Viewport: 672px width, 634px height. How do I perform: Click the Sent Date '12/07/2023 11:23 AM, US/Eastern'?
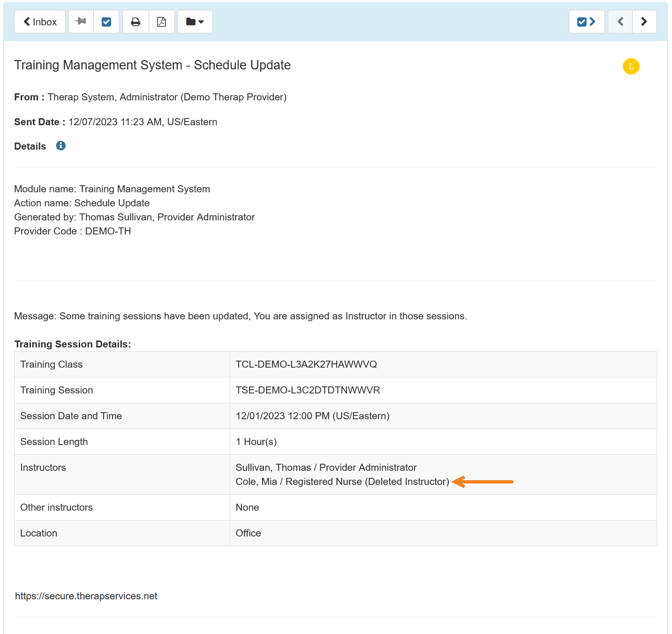coord(143,122)
